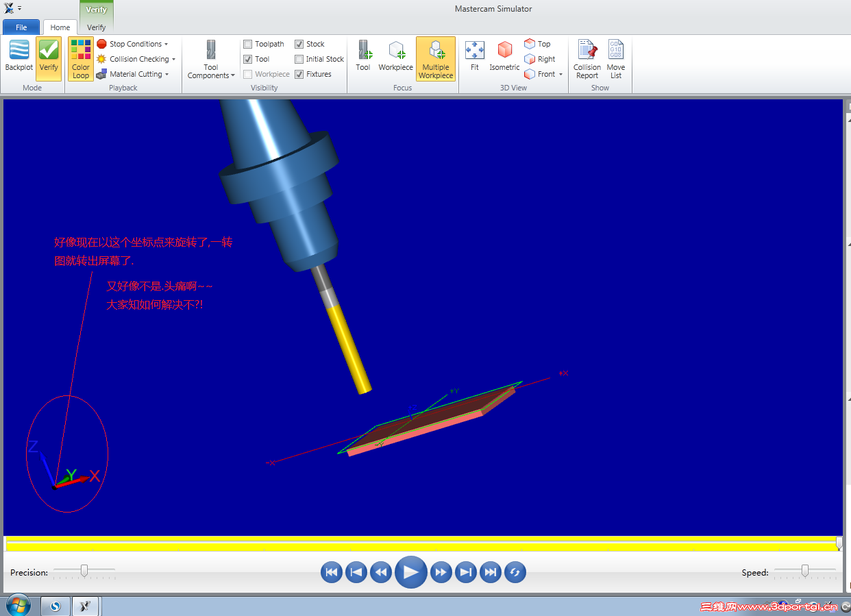Adjust the Precision slider
The width and height of the screenshot is (851, 616).
click(x=84, y=570)
